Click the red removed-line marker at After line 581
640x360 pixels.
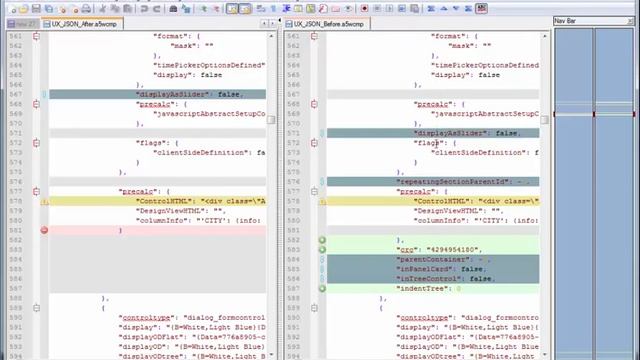pyautogui.click(x=44, y=230)
